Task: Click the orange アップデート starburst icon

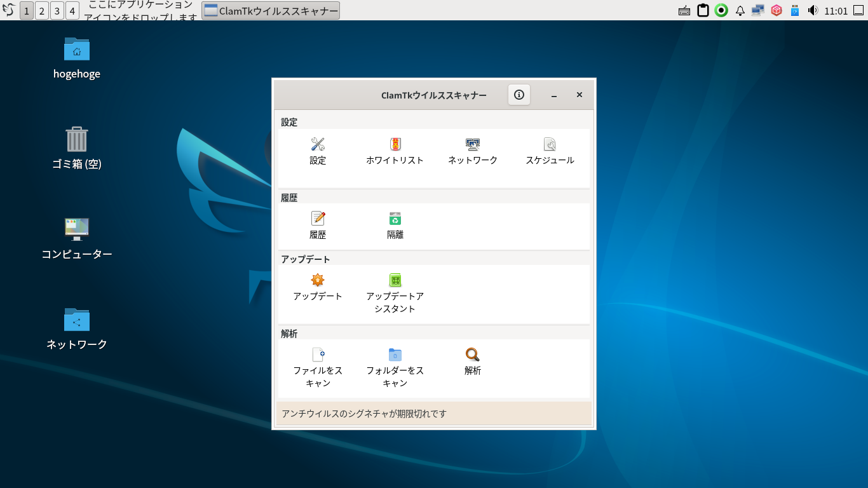Action: [x=318, y=280]
